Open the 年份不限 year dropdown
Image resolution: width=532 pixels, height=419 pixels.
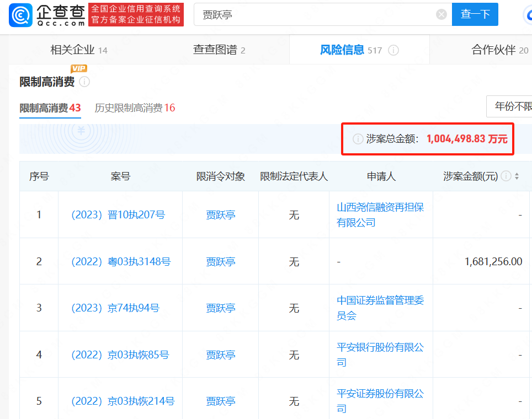509,106
